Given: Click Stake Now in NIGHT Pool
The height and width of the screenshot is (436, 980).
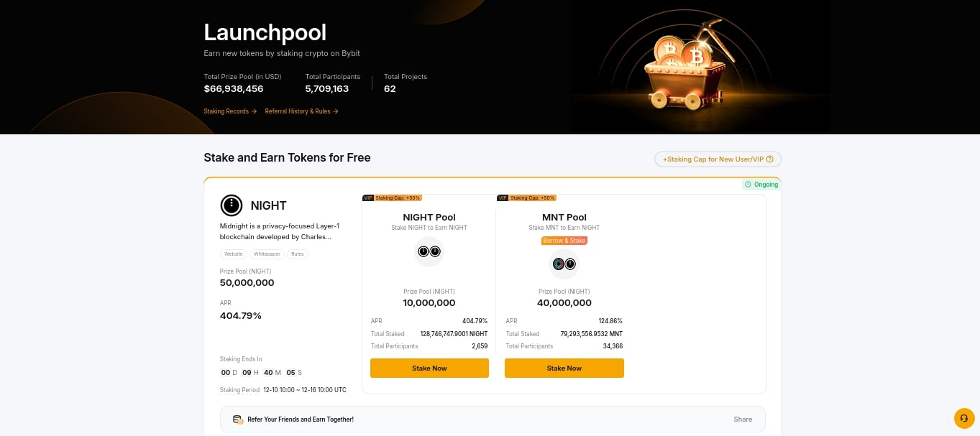Looking at the screenshot, I should point(429,368).
